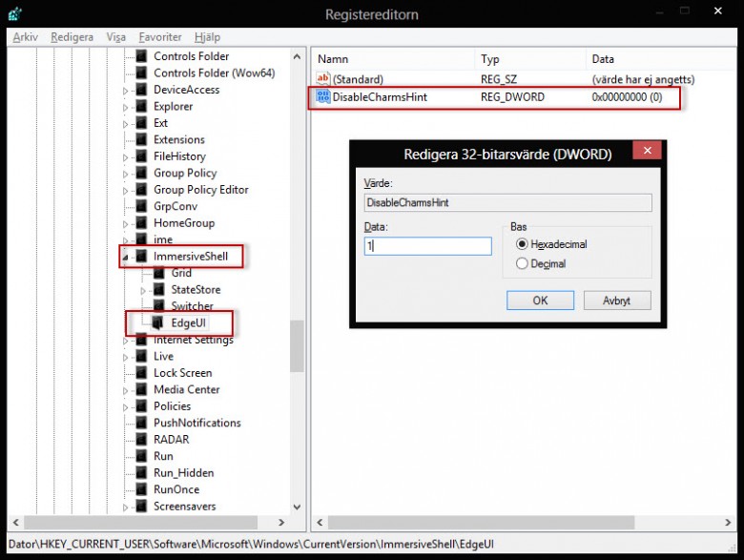Select the Switcher subkey
744x560 pixels.
[x=192, y=306]
